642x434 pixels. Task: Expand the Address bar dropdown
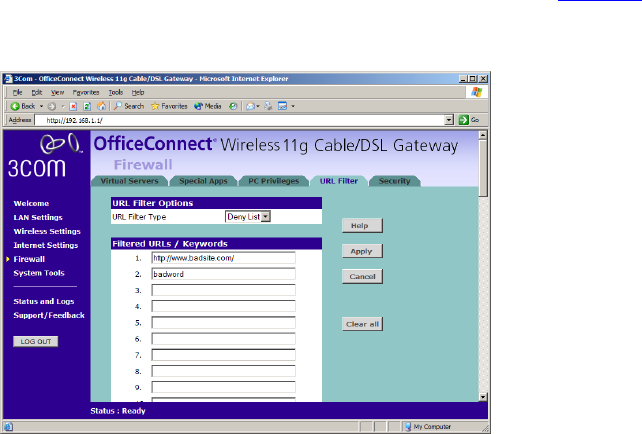(449, 120)
